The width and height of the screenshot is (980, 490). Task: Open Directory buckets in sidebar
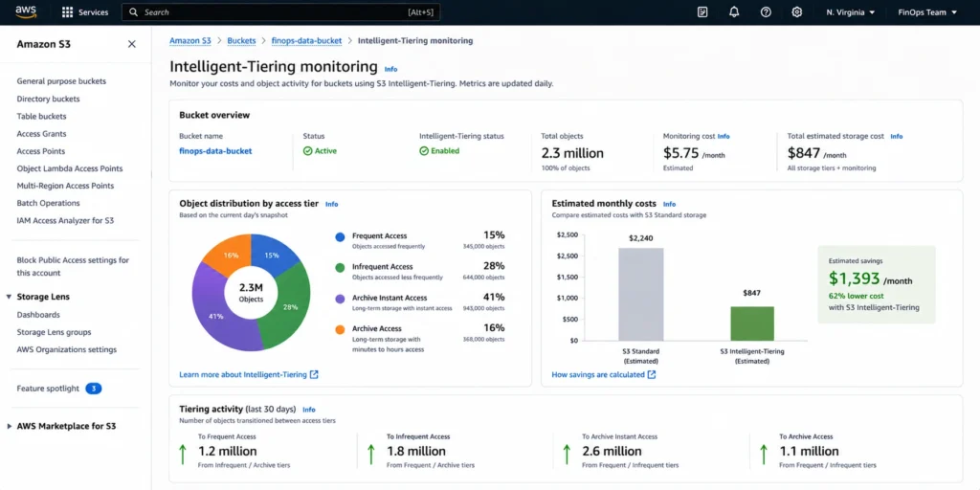[x=48, y=99]
